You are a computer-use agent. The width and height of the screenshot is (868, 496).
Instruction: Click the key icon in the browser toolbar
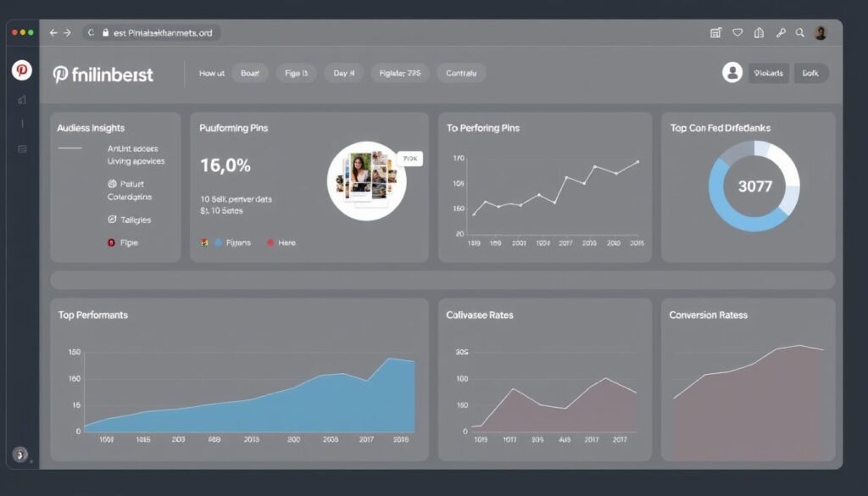[779, 32]
